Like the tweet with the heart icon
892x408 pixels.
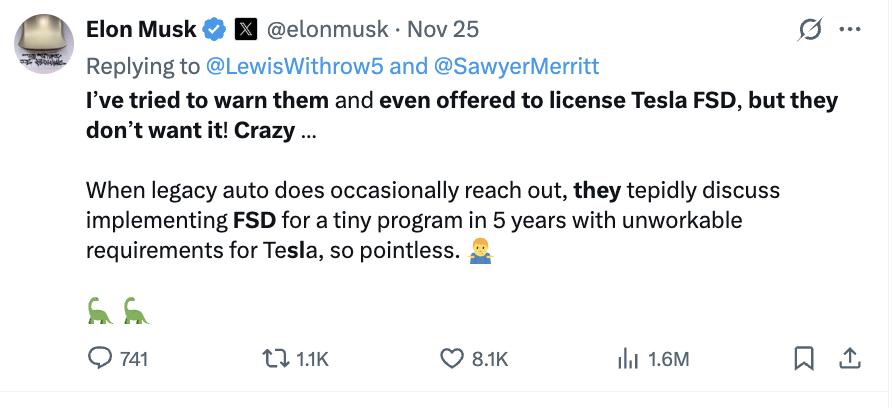452,359
